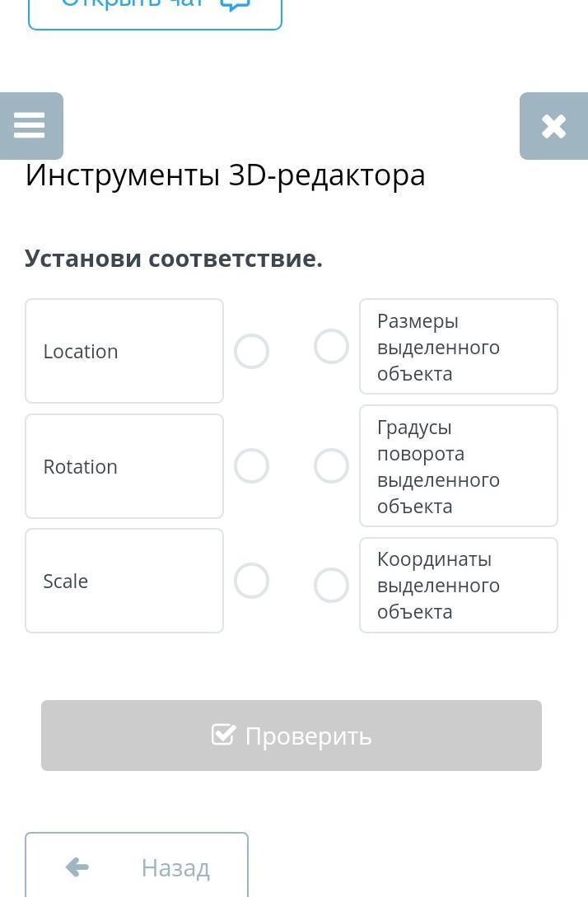Screen dimensions: 588x897
Task: Click the Проверить button
Action: pos(292,735)
